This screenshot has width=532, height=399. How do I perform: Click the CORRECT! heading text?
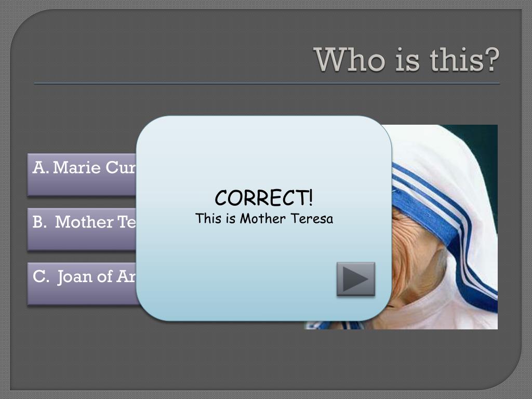pyautogui.click(x=264, y=198)
